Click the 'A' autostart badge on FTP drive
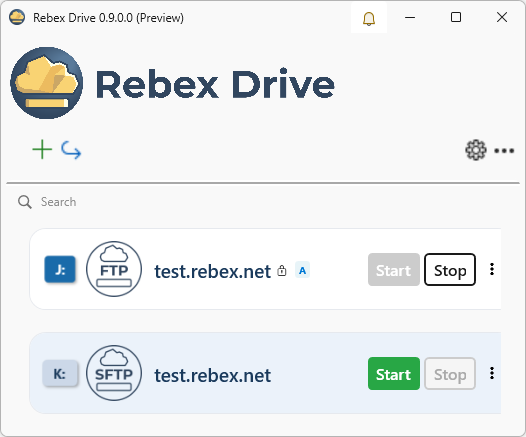 (x=302, y=270)
